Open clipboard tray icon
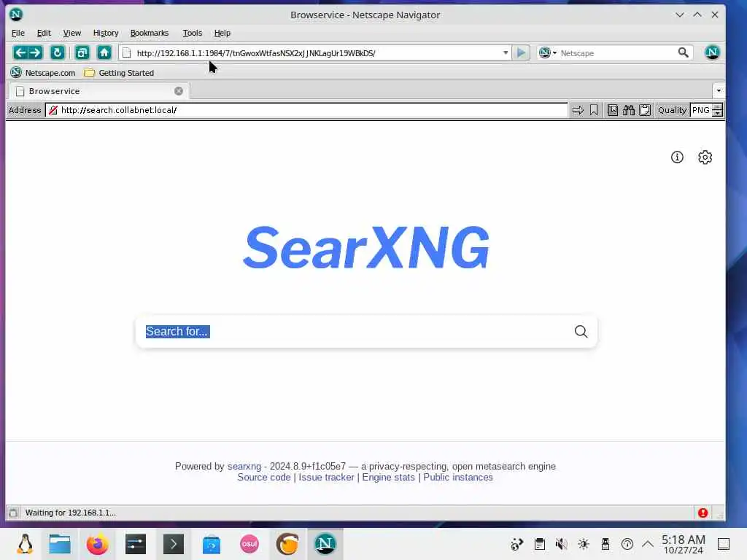This screenshot has height=560, width=747. click(539, 544)
